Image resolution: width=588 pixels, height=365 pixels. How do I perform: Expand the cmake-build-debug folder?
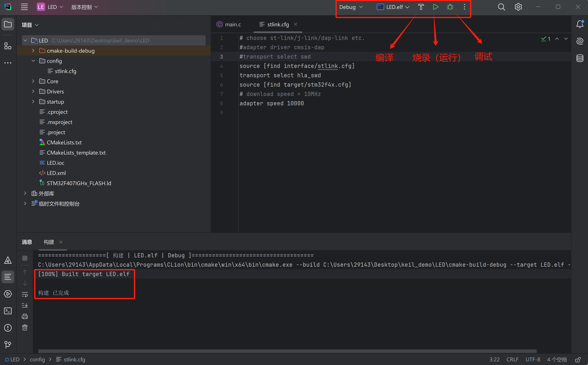click(x=33, y=51)
